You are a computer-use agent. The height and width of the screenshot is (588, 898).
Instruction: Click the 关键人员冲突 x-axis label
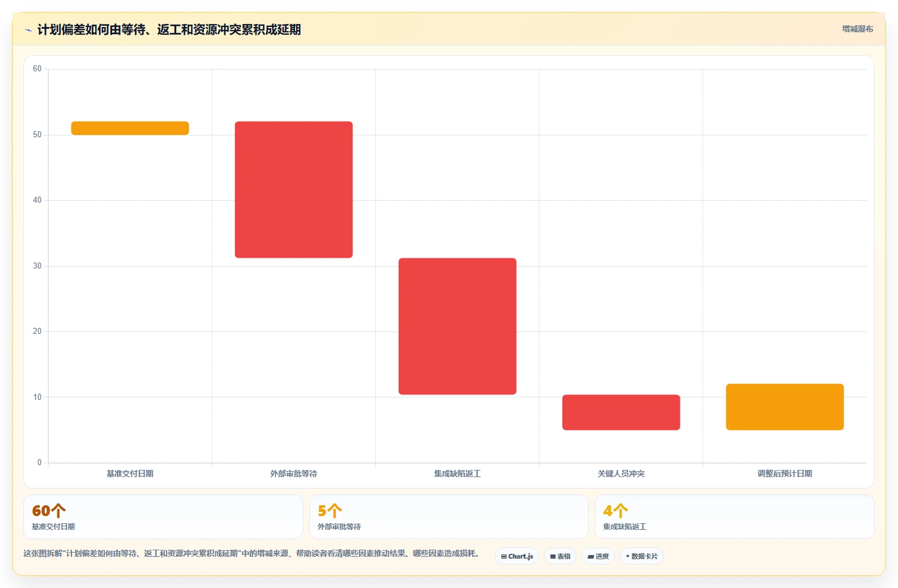[x=621, y=474]
